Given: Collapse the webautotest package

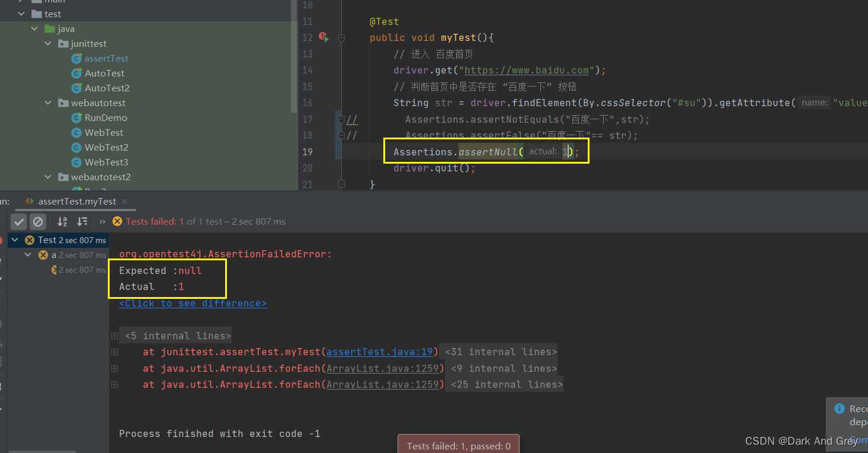Looking at the screenshot, I should [x=49, y=103].
